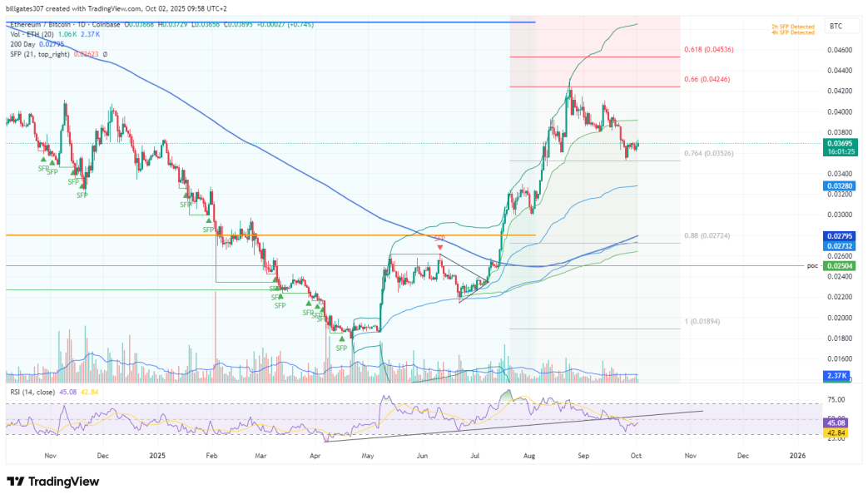Screen dimensions: 868x499
Task: Click the purple RSI 45.08 value label
Action: point(836,422)
